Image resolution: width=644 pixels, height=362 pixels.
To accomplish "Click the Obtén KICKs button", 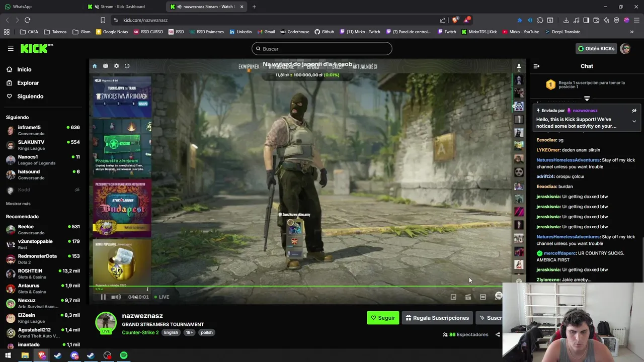I will [596, 49].
